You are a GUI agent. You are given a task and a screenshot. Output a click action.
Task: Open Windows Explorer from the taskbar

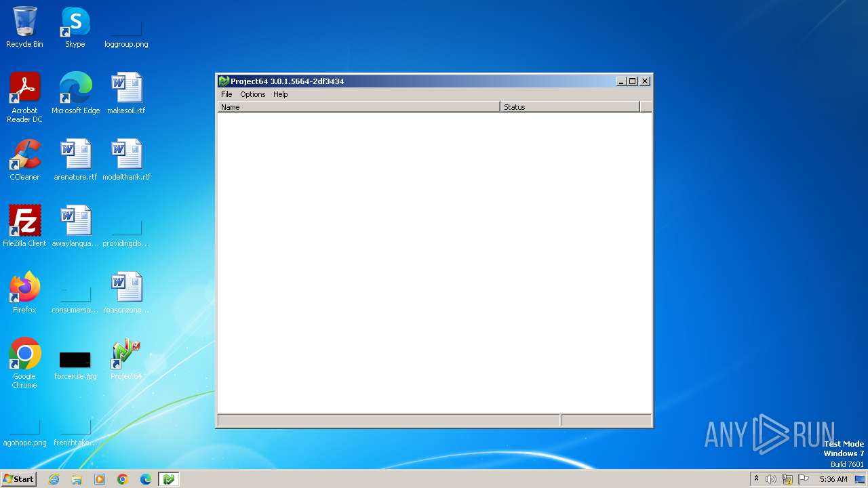coord(77,479)
